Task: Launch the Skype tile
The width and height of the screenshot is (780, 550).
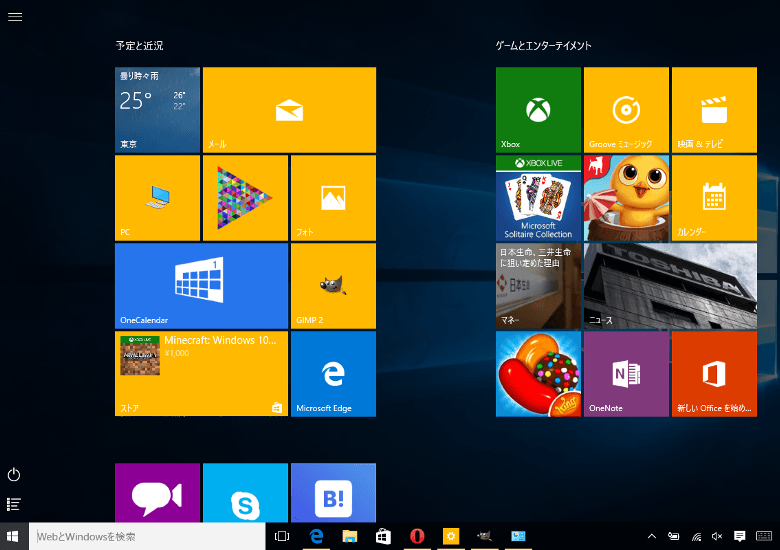Action: (245, 493)
